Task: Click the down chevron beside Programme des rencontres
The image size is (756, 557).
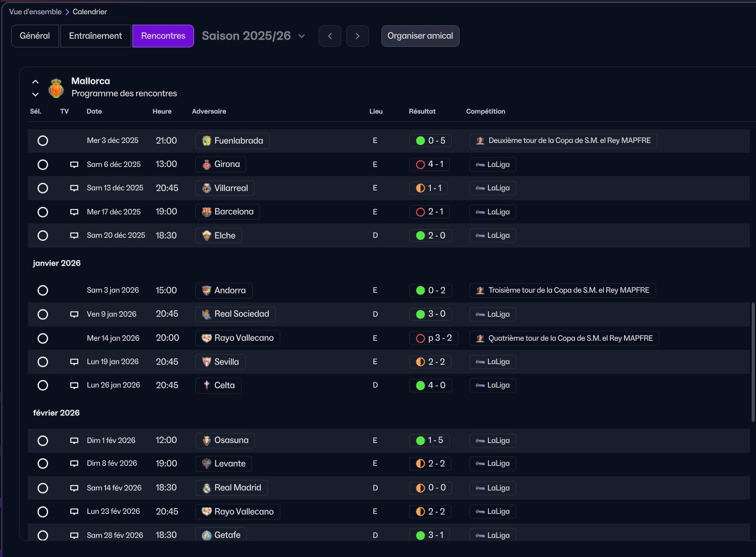Action: point(35,94)
